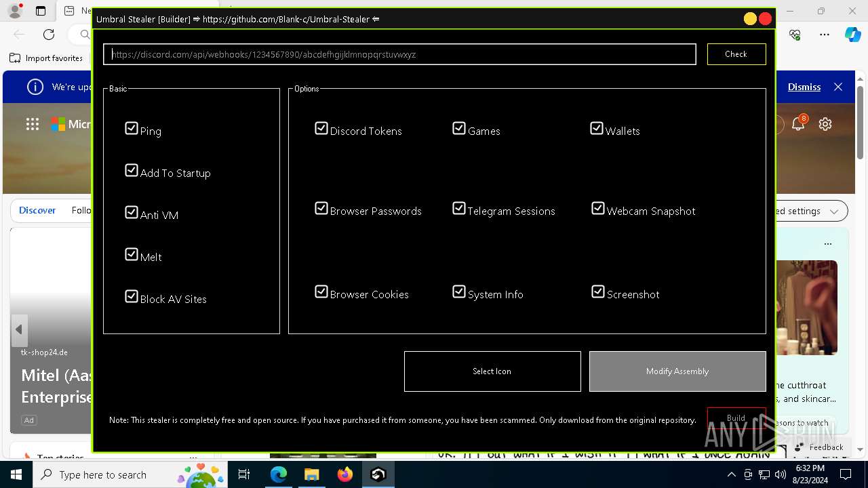The image size is (868, 488).
Task: Toggle the Screenshot checkbox
Action: [598, 292]
